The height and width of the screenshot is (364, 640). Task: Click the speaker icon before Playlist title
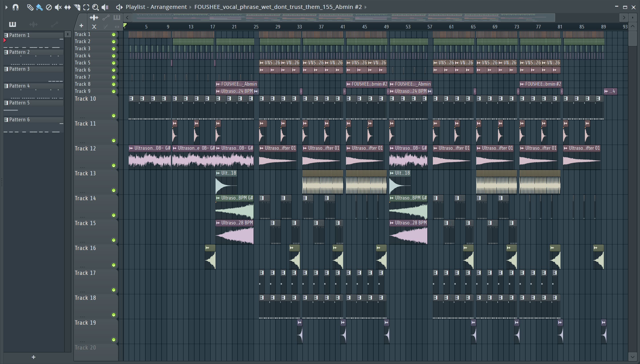pyautogui.click(x=119, y=7)
